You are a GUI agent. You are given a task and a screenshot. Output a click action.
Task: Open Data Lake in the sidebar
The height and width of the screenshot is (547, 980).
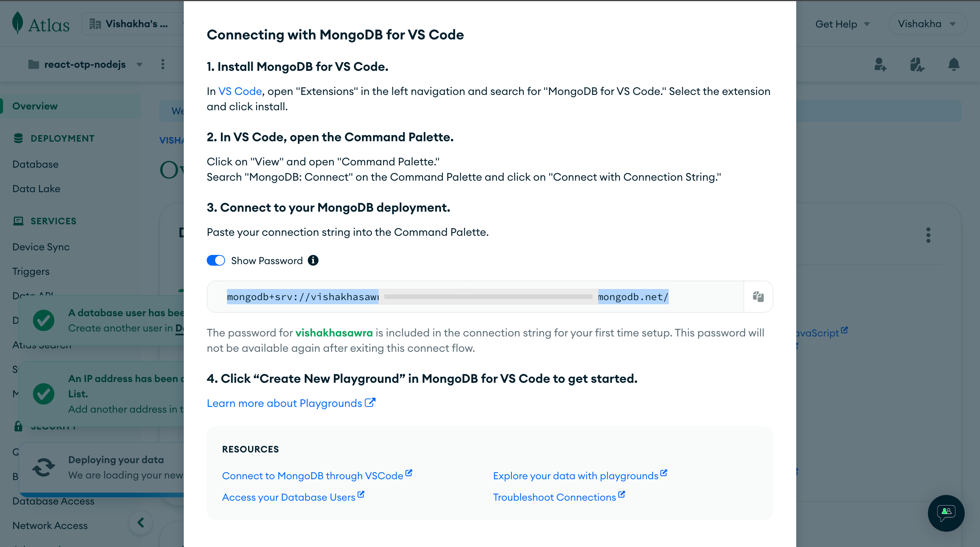(36, 189)
